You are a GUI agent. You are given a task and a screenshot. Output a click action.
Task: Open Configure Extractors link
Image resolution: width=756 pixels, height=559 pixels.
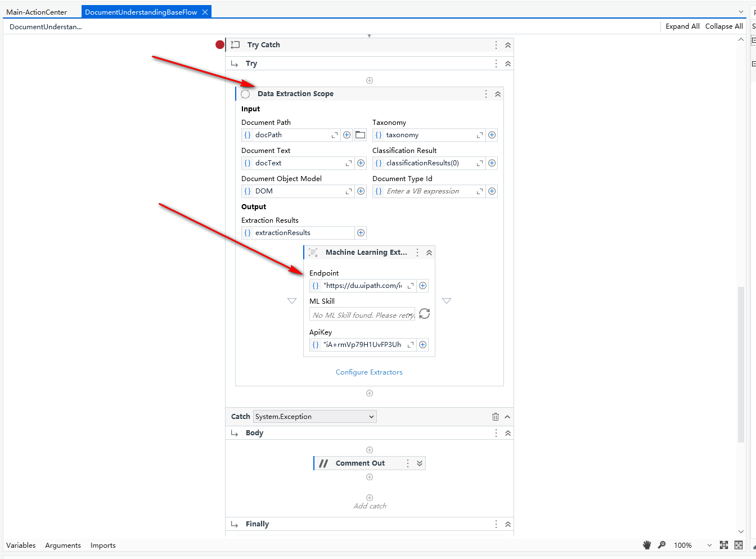pyautogui.click(x=369, y=372)
